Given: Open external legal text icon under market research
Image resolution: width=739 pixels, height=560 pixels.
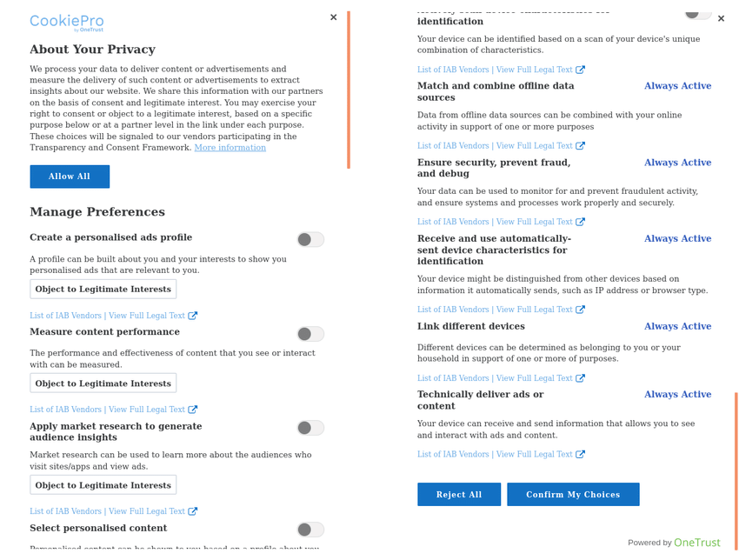Looking at the screenshot, I should pos(193,511).
